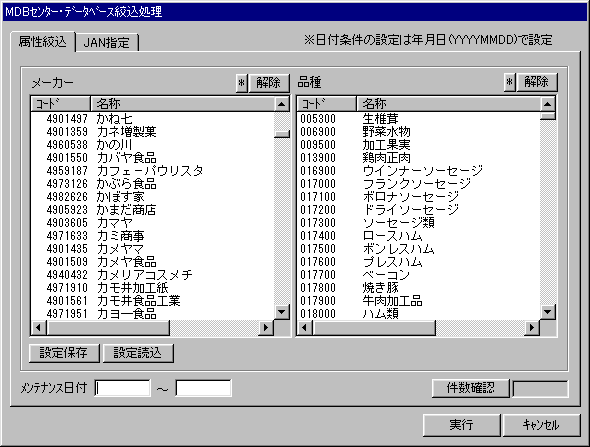Click the 設定読込 button
Screen dimensions: 590x447
click(x=138, y=353)
